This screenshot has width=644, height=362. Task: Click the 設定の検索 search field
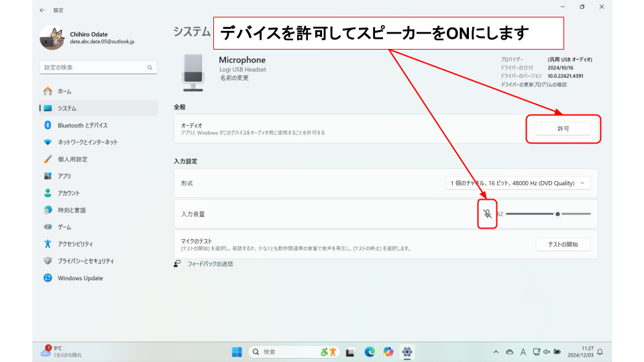pyautogui.click(x=97, y=68)
